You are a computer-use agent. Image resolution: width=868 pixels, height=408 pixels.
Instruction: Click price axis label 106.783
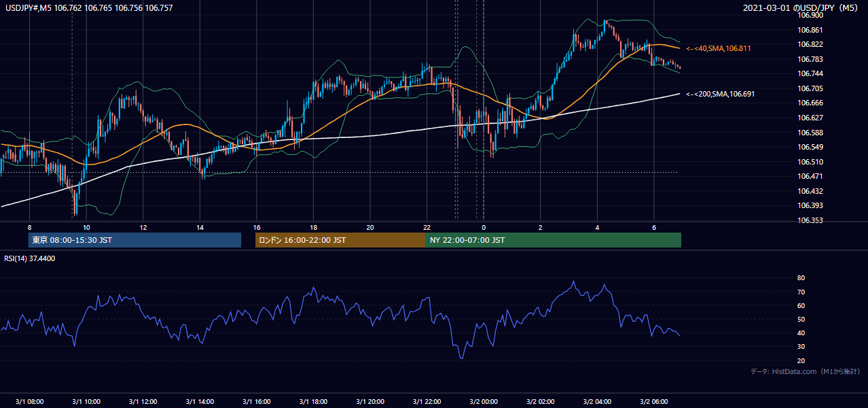click(811, 59)
